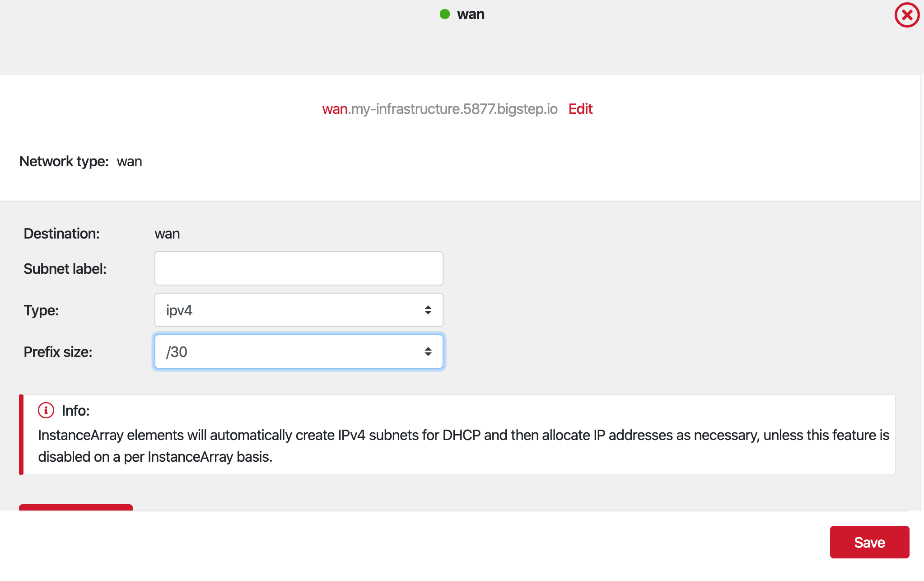The image size is (924, 581).
Task: Click the Type: field label
Action: point(41,310)
